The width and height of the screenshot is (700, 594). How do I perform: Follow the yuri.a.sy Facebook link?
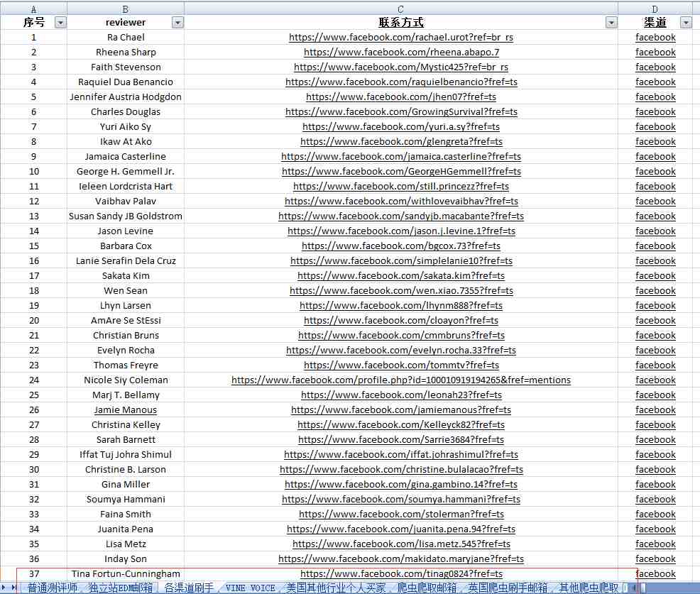pyautogui.click(x=401, y=127)
